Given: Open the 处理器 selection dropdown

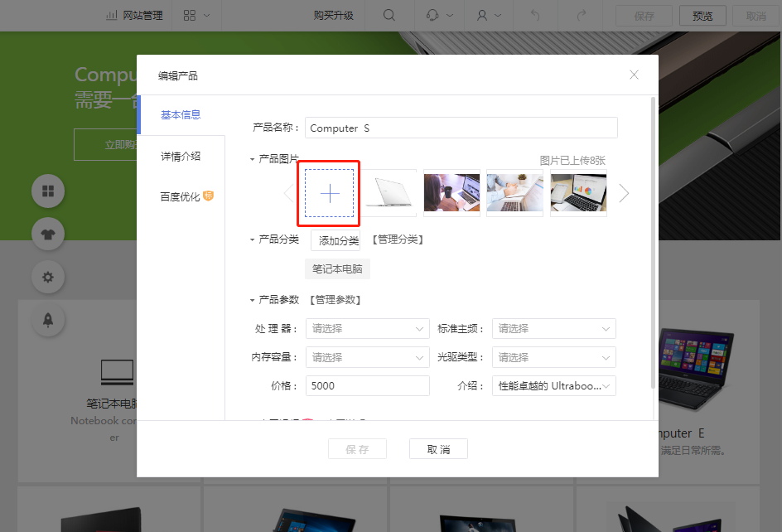Looking at the screenshot, I should 367,328.
